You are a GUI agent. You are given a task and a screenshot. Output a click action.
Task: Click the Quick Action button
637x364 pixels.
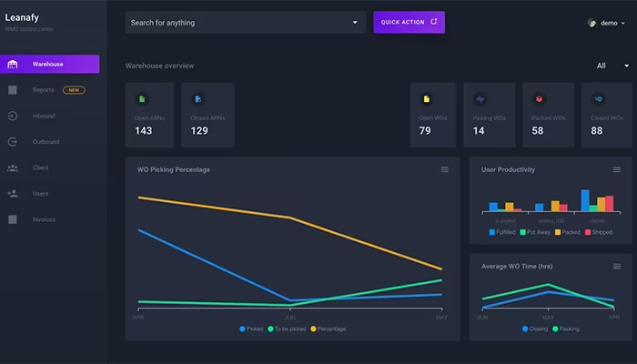coord(409,22)
